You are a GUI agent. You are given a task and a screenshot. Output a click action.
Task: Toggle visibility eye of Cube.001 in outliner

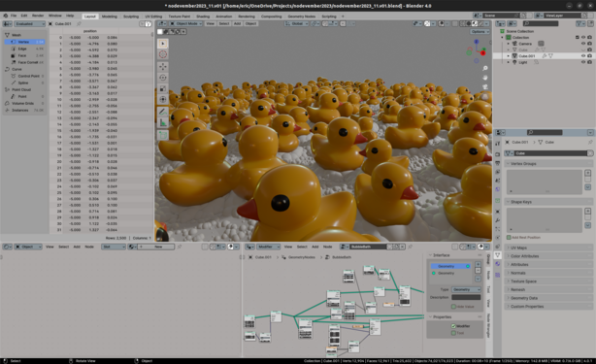click(583, 56)
